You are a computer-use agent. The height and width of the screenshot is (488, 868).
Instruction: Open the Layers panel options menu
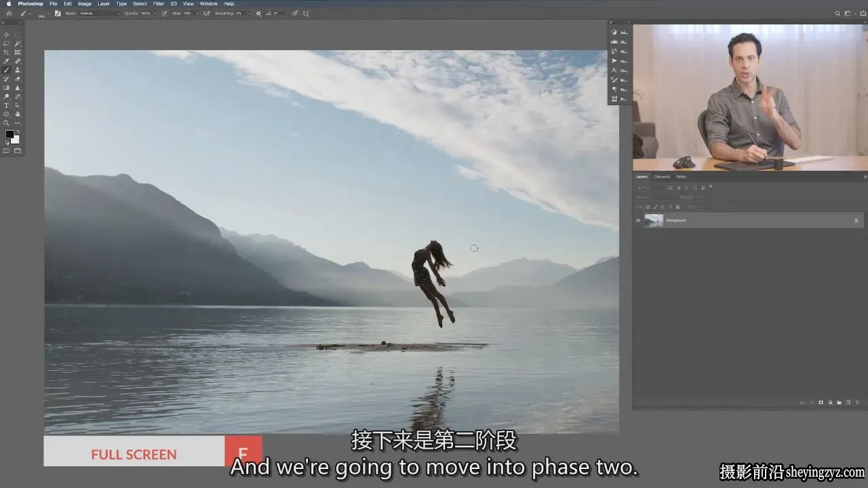pyautogui.click(x=865, y=177)
